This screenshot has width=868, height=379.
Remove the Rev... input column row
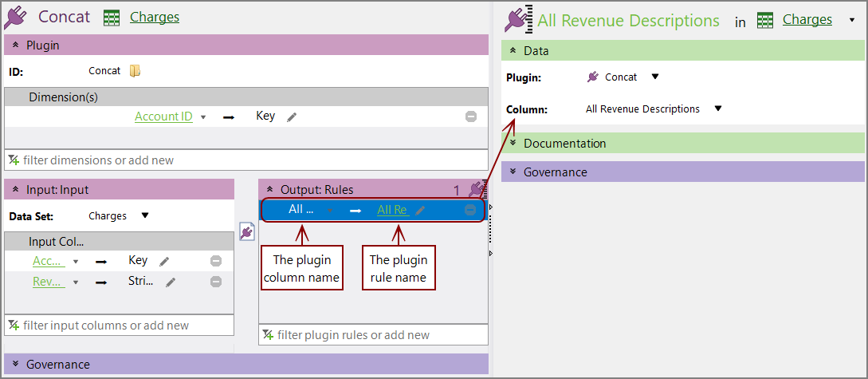click(x=216, y=282)
